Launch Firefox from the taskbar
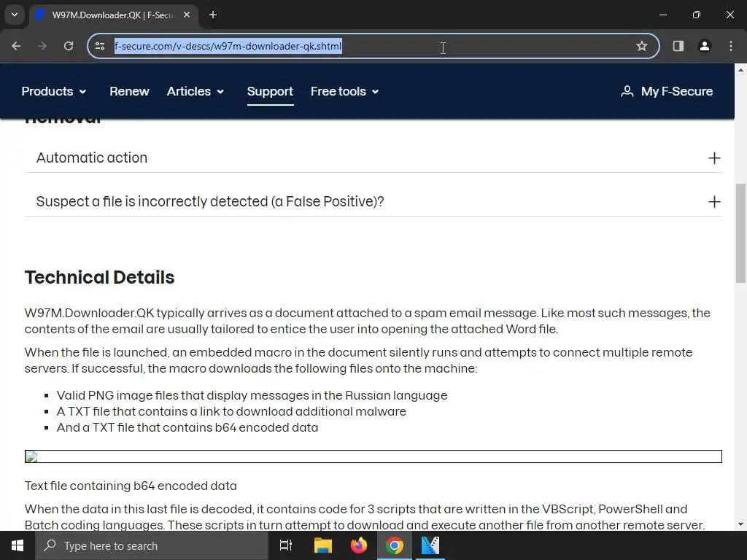 pos(359,545)
